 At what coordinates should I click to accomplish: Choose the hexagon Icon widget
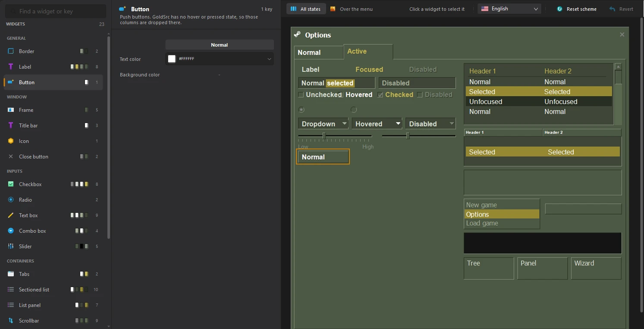11,141
